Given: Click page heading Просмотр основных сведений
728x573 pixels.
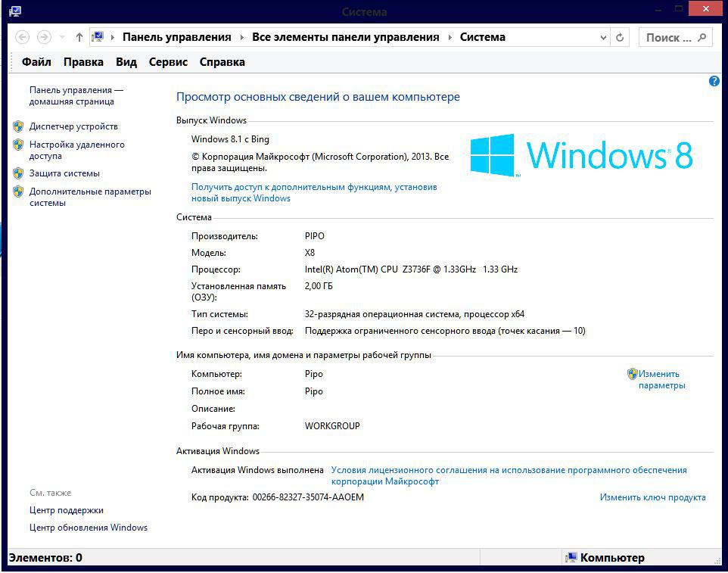Looking at the screenshot, I should point(318,97).
